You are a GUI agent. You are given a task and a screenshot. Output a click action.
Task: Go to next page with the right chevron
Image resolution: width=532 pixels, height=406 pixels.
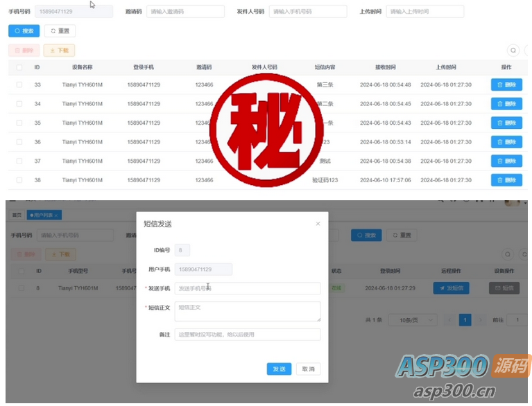(x=480, y=320)
